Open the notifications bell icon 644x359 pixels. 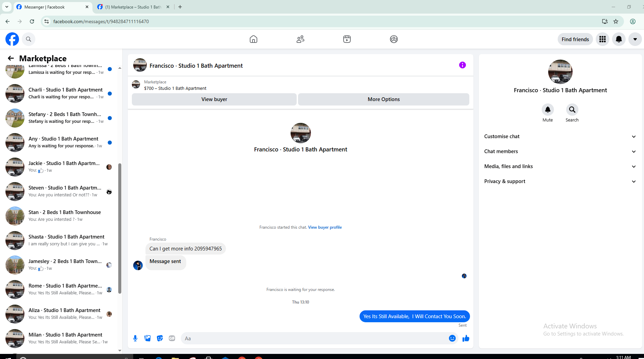(619, 39)
